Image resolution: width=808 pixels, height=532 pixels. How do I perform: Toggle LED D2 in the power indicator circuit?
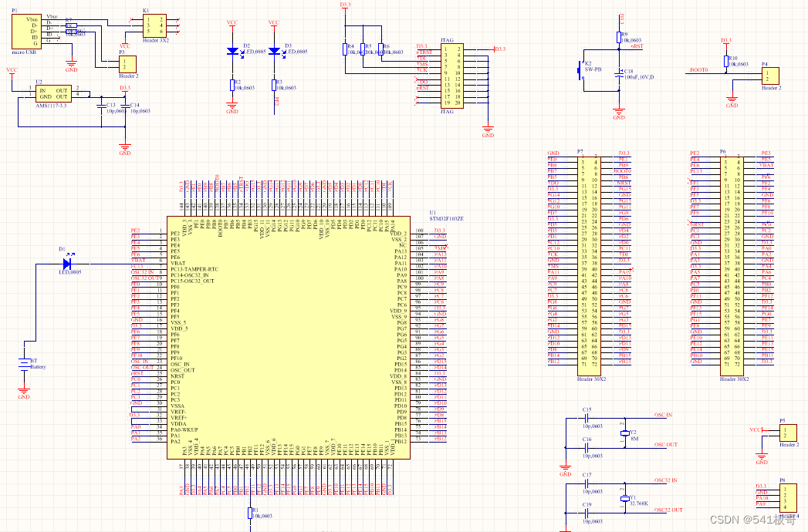pyautogui.click(x=233, y=52)
